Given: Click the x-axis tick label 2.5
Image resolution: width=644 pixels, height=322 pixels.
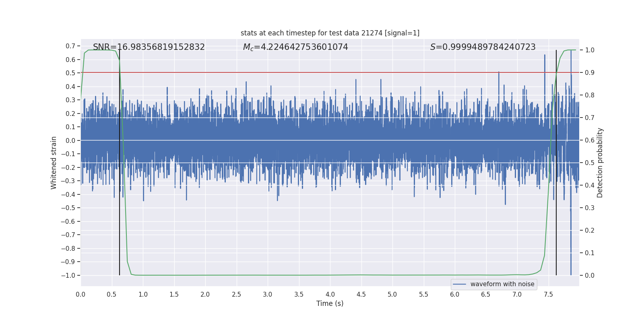Looking at the screenshot, I should coord(236,295).
